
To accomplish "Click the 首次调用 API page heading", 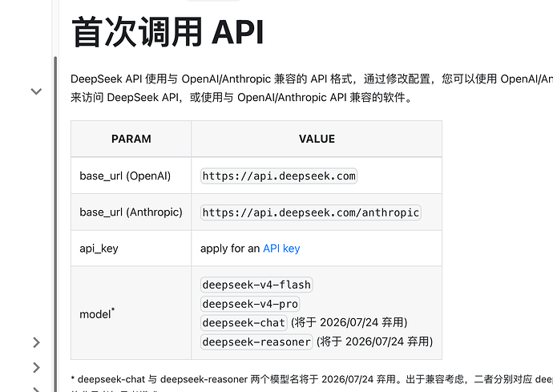I will tap(168, 32).
